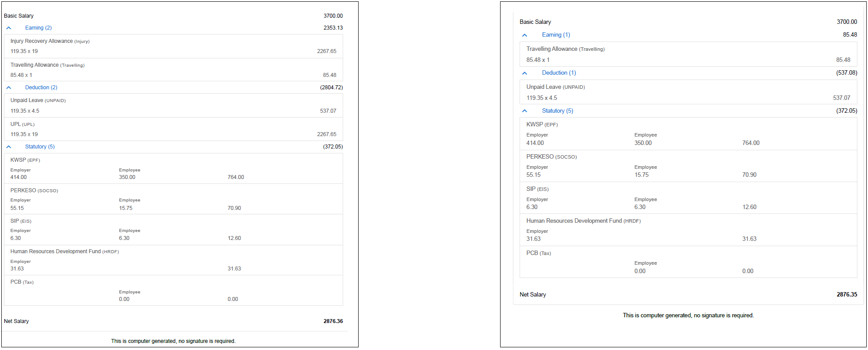Collapse the chevron beside Earning (1)
This screenshot has width=868, height=350.
(x=524, y=35)
